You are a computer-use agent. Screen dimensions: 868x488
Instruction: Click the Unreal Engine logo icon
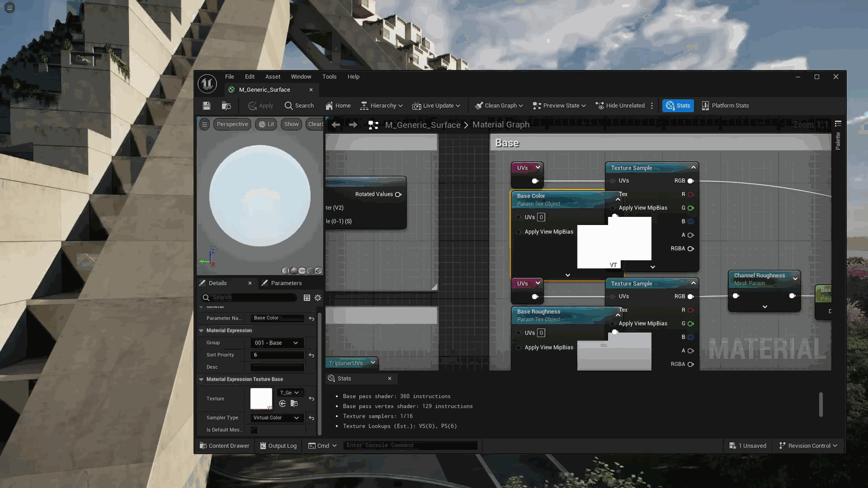pyautogui.click(x=207, y=84)
